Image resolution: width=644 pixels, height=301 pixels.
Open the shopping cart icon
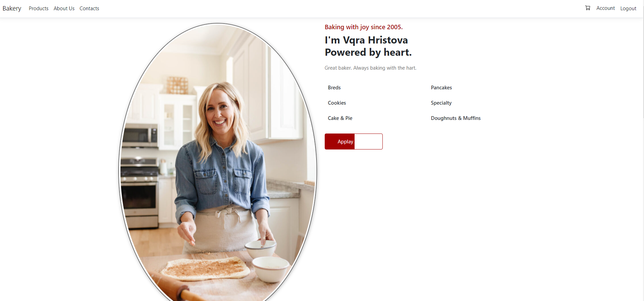coord(588,8)
